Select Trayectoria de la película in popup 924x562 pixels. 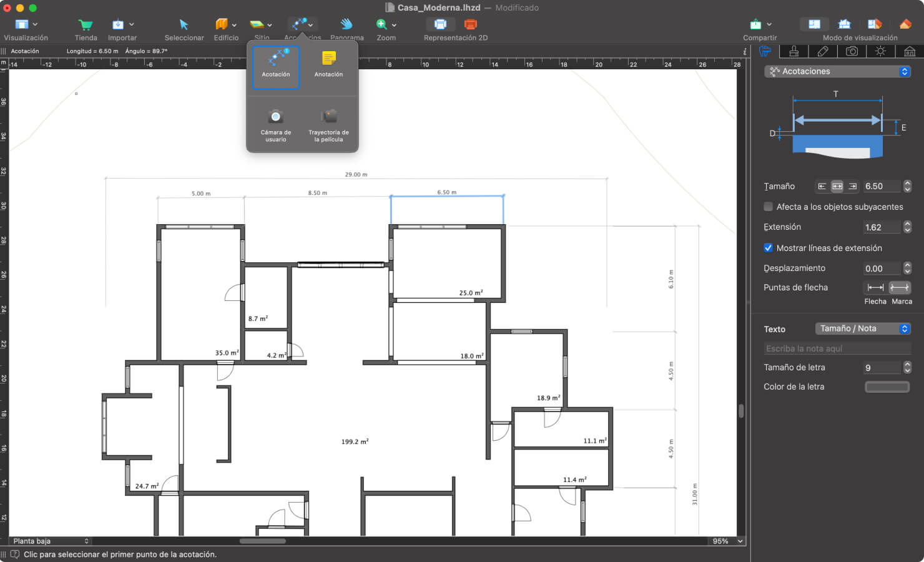(328, 125)
